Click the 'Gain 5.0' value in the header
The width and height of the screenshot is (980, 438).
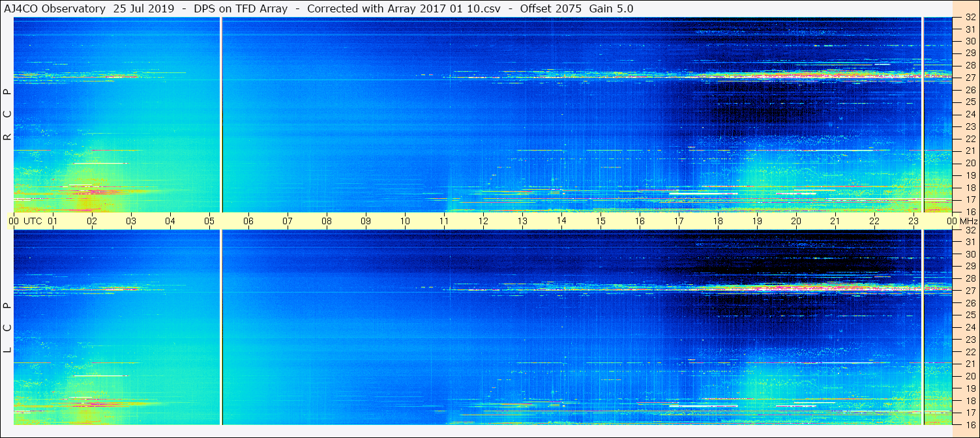611,8
